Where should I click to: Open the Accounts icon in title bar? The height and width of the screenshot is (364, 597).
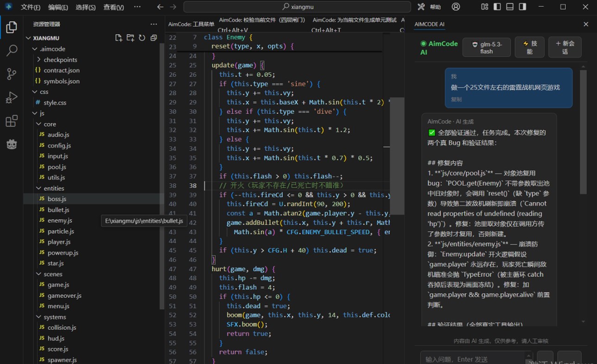click(456, 7)
